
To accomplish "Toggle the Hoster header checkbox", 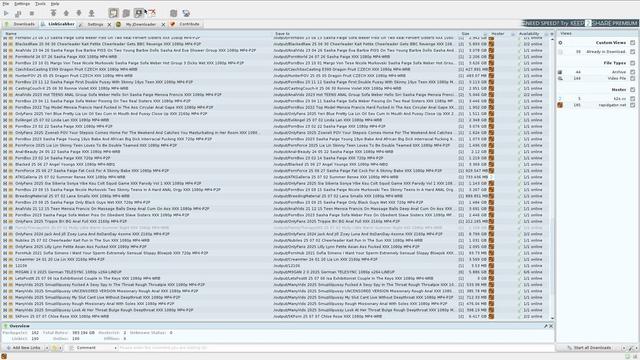I will (x=633, y=90).
